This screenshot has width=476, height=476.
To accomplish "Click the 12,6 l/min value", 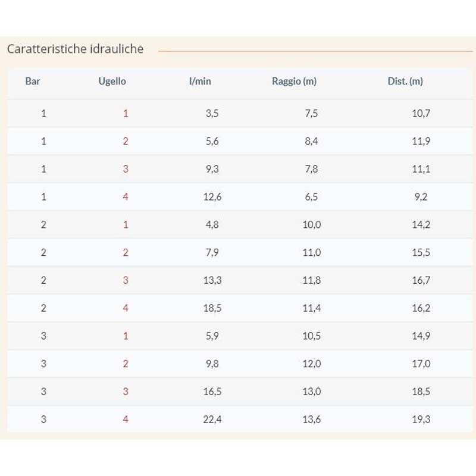I will tap(212, 197).
